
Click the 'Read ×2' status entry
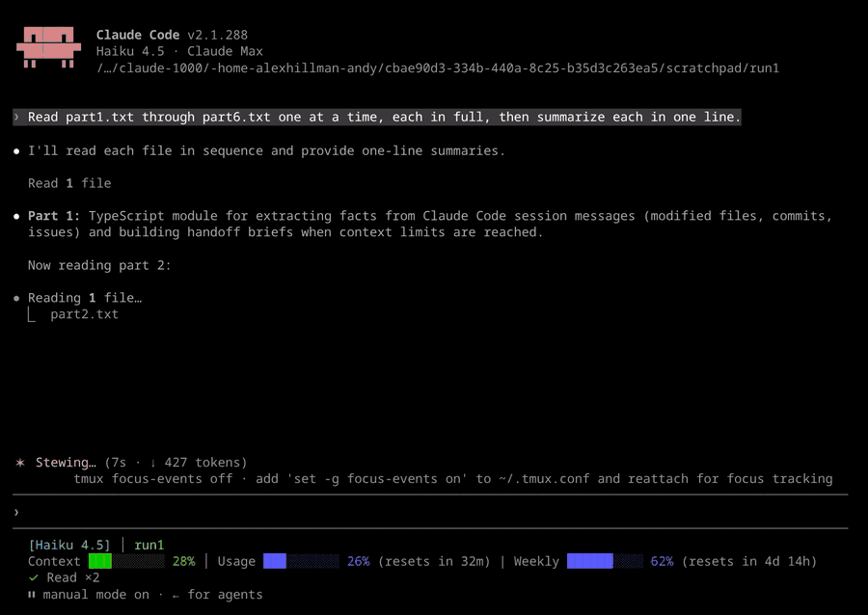pyautogui.click(x=73, y=578)
